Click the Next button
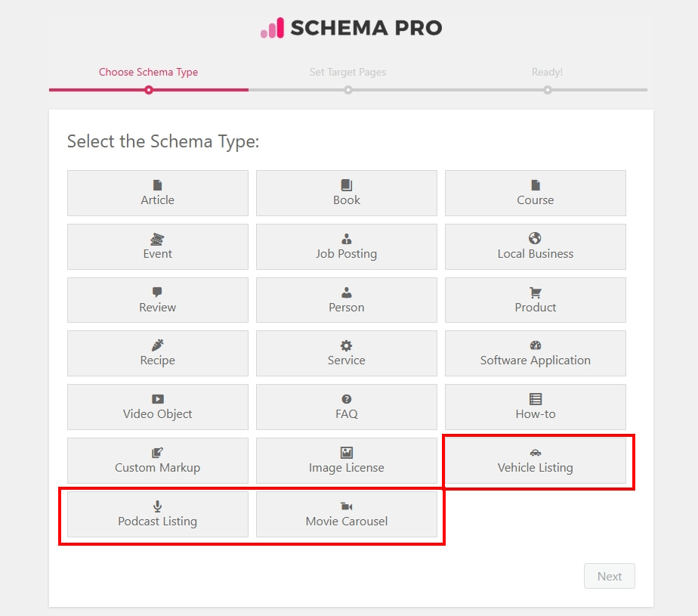The image size is (698, 616). coord(609,576)
